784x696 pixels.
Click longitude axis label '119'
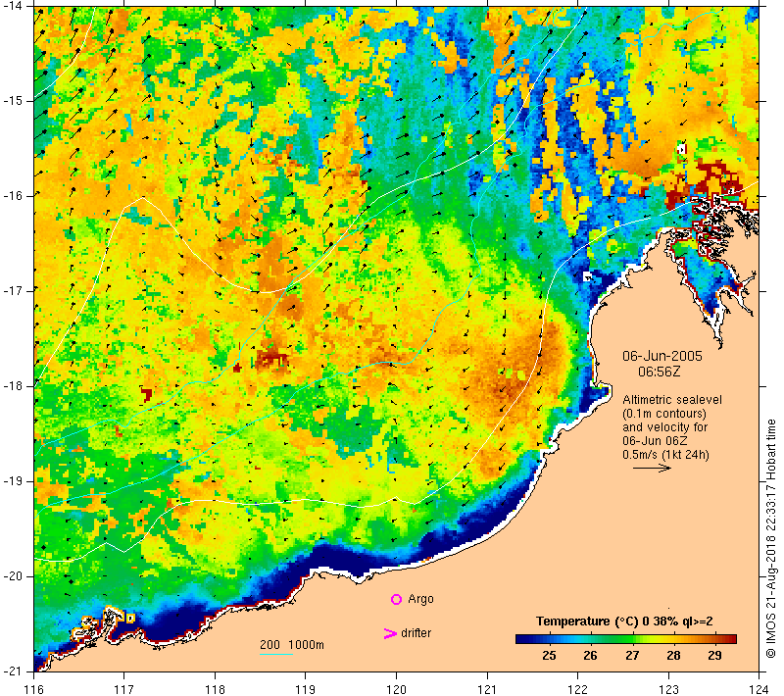tap(306, 689)
